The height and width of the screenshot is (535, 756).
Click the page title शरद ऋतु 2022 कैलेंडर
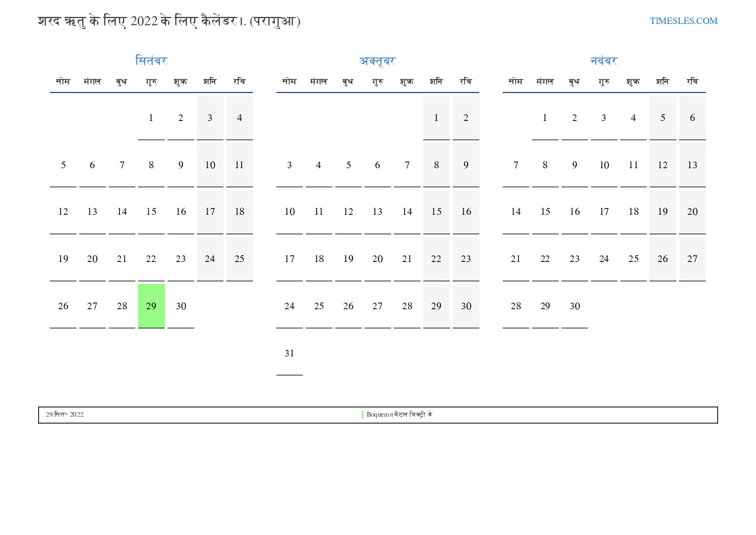click(x=169, y=21)
